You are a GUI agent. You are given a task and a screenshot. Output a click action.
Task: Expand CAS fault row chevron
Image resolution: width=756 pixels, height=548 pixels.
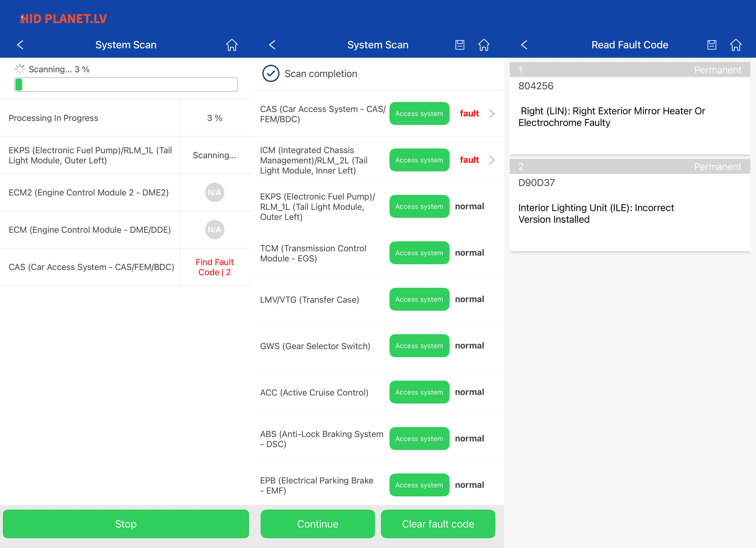point(492,114)
